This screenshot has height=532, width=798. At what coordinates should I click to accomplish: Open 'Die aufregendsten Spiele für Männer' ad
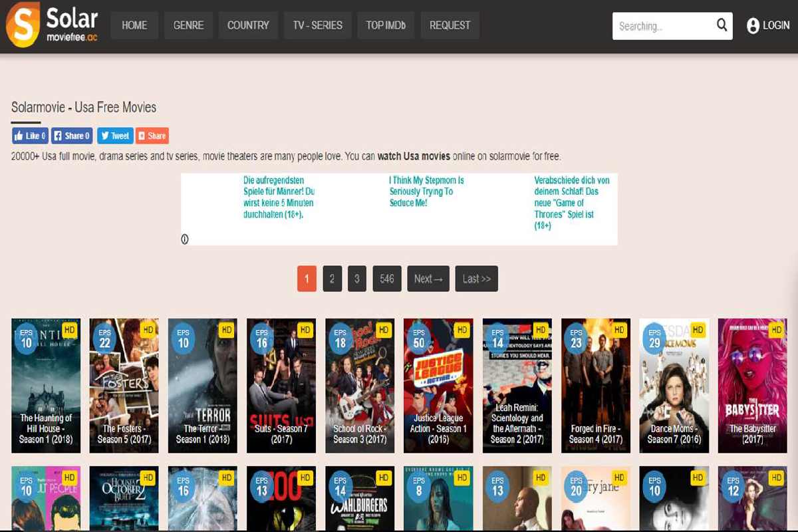[279, 198]
